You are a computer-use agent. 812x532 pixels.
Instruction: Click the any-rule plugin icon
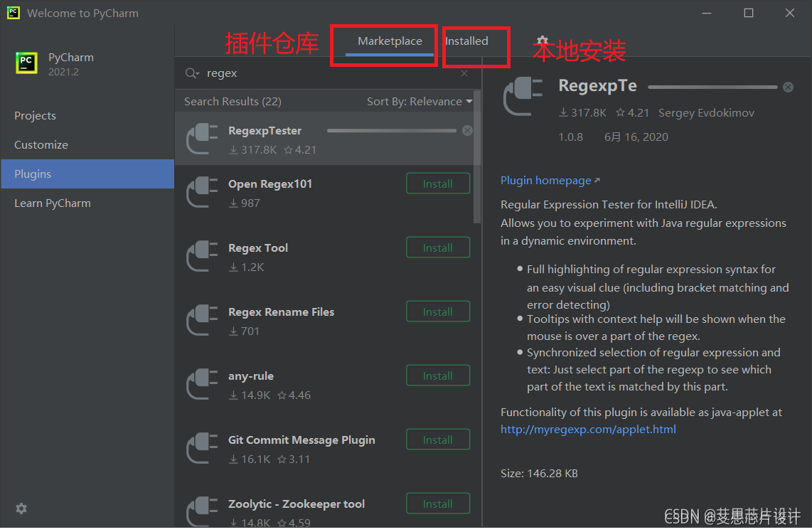(203, 384)
